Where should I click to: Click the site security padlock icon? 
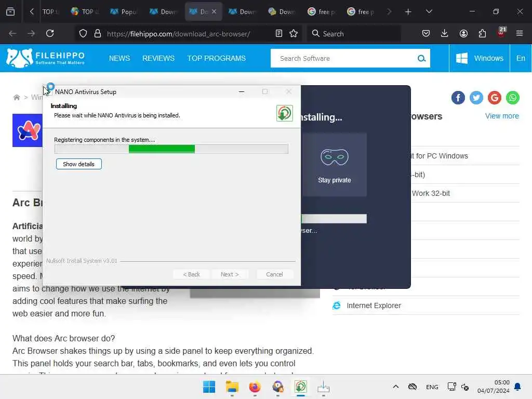pyautogui.click(x=98, y=33)
